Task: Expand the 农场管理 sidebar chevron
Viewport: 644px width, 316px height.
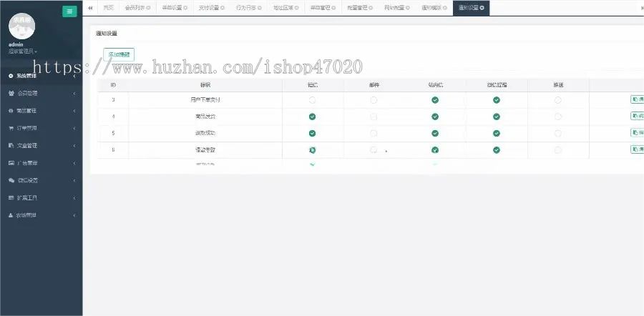Action: (74, 215)
